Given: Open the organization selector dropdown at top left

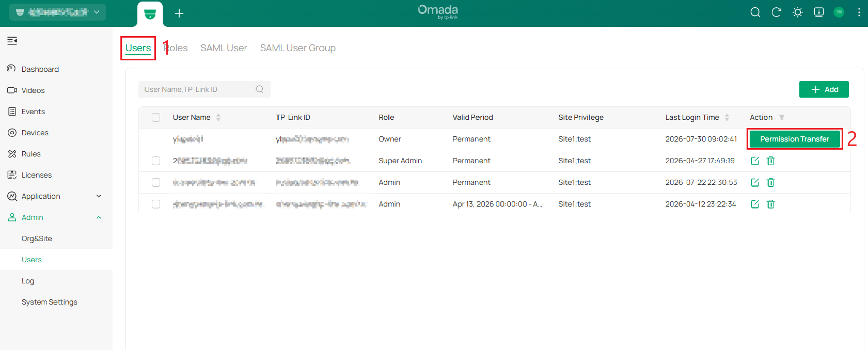Looking at the screenshot, I should 58,13.
